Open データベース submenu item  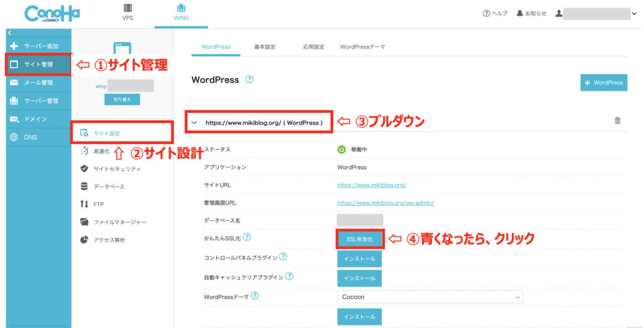click(x=103, y=186)
